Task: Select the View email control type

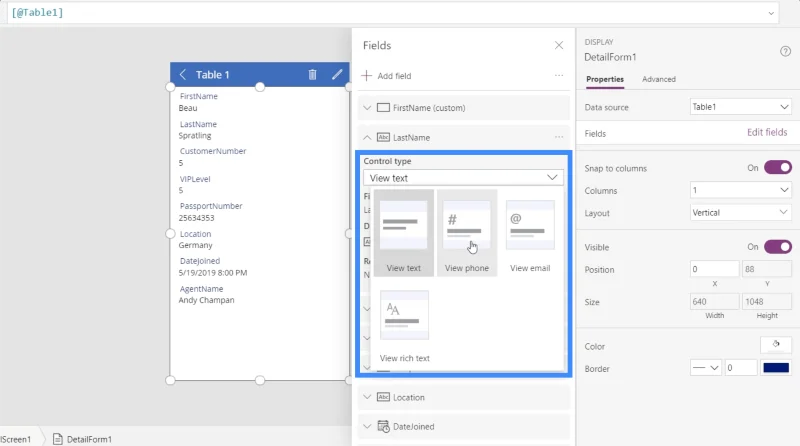Action: 530,233
